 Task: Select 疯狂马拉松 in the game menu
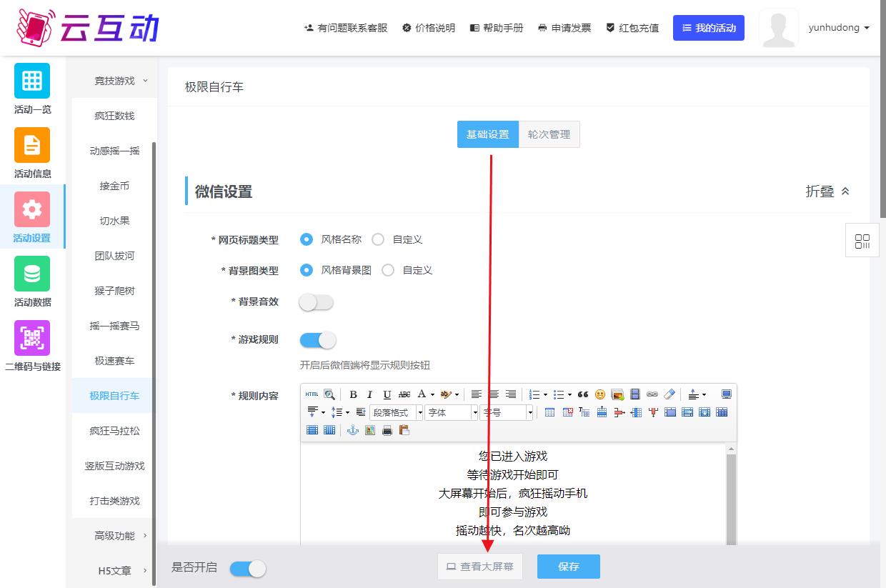pyautogui.click(x=114, y=431)
